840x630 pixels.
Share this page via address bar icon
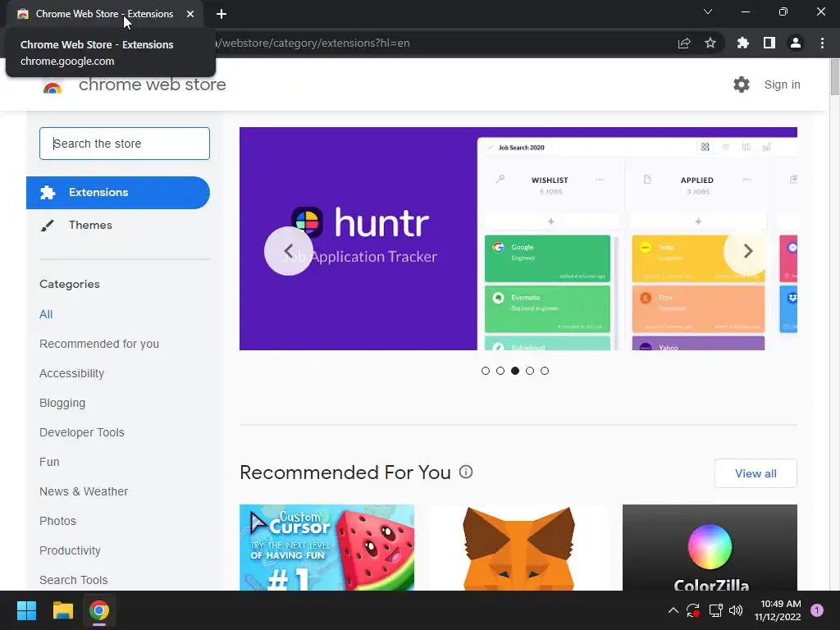click(x=684, y=43)
